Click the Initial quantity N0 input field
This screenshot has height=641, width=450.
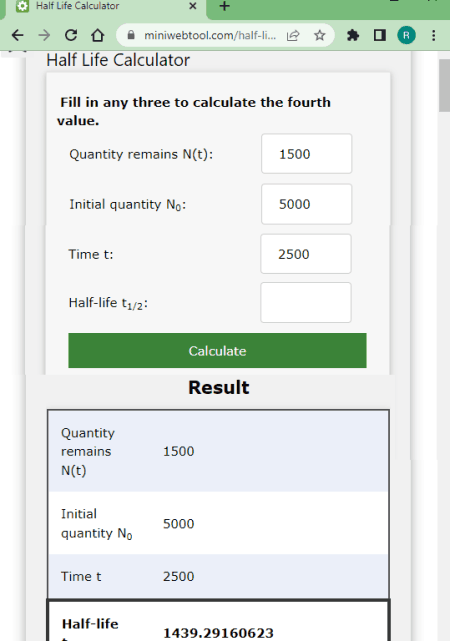[x=307, y=204]
